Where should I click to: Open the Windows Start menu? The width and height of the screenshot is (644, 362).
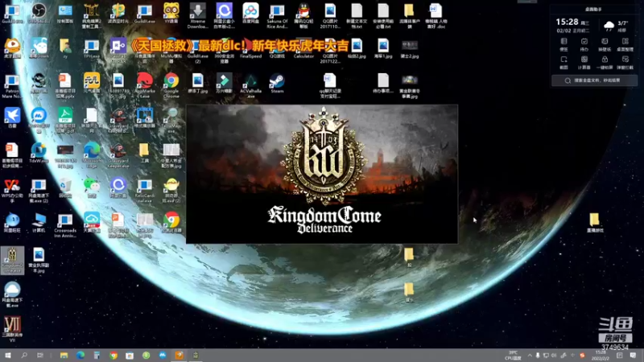pyautogui.click(x=8, y=356)
